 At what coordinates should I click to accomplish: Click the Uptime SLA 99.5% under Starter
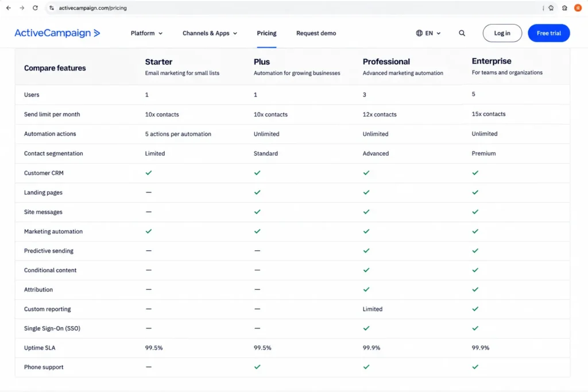point(154,348)
